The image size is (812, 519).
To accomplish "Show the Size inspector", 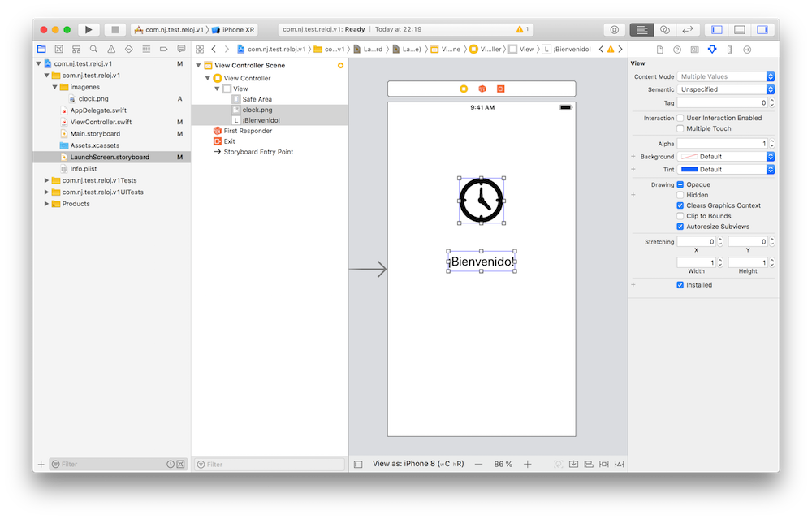I will (729, 50).
